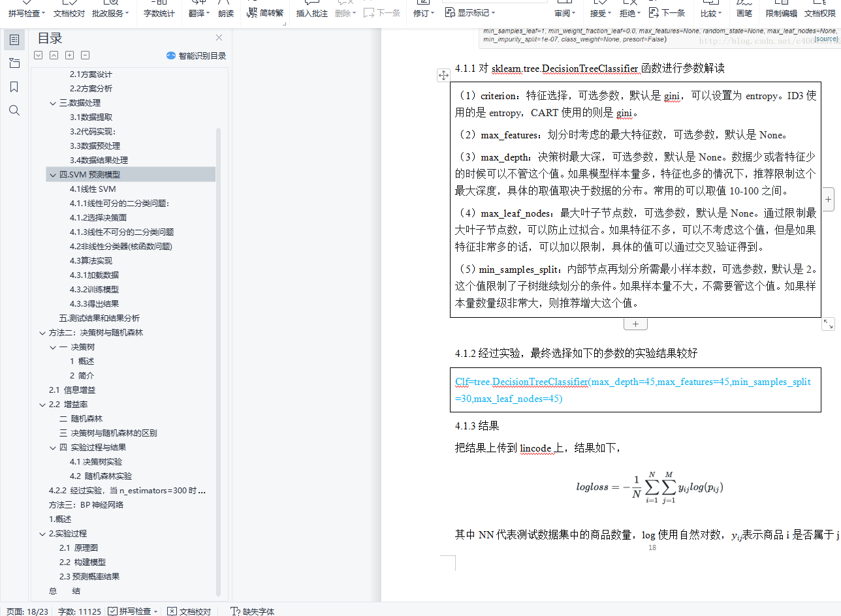Image resolution: width=841 pixels, height=616 pixels.
Task: Go to 4.1 决策树实验 in the outline
Action: coord(96,462)
